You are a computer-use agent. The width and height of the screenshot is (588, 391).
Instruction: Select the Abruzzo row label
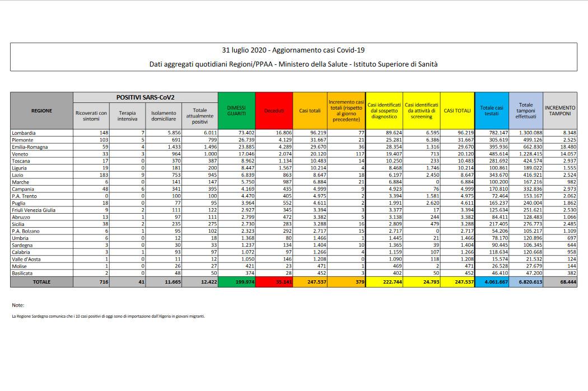pyautogui.click(x=21, y=217)
